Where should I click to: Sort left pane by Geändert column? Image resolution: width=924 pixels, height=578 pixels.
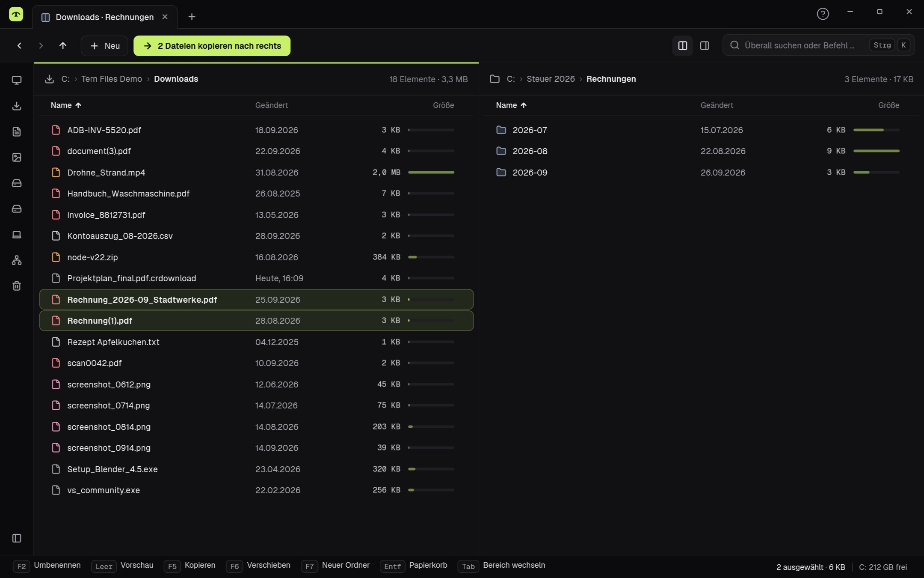[x=271, y=105]
